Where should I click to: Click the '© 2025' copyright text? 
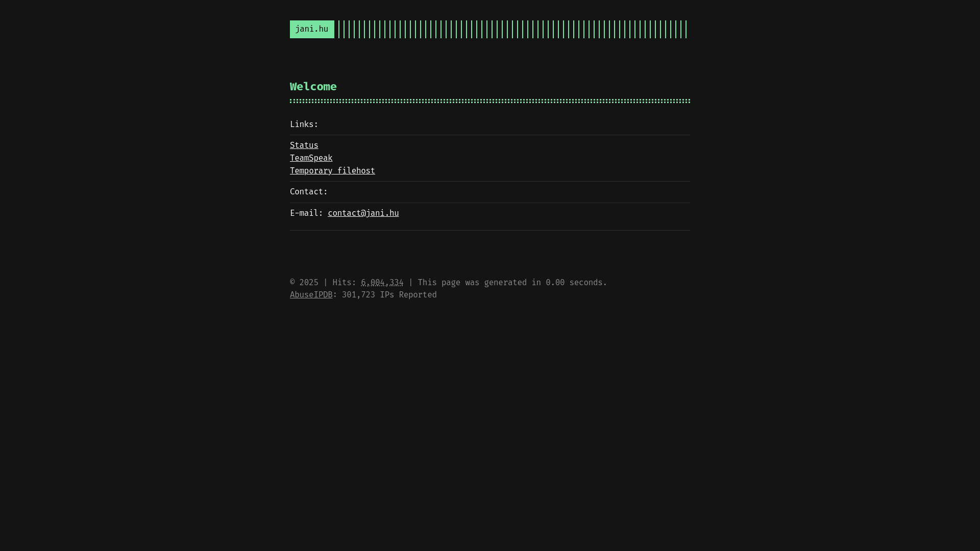point(304,283)
